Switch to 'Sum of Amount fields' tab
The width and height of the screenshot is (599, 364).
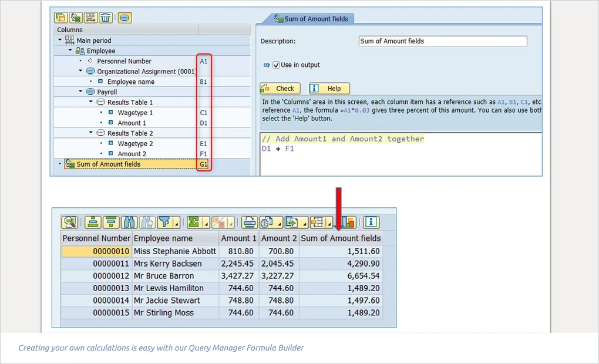[x=315, y=19]
